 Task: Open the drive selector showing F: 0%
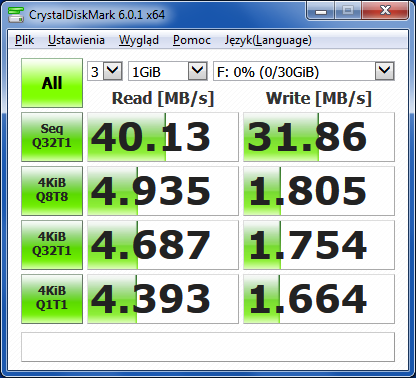tap(304, 71)
